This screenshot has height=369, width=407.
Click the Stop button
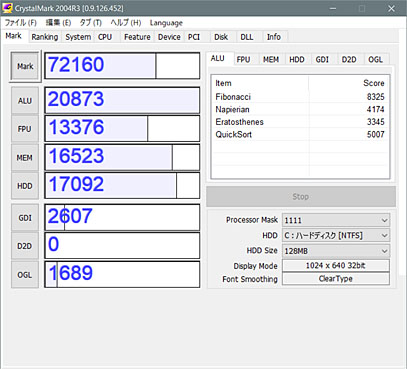click(x=301, y=197)
